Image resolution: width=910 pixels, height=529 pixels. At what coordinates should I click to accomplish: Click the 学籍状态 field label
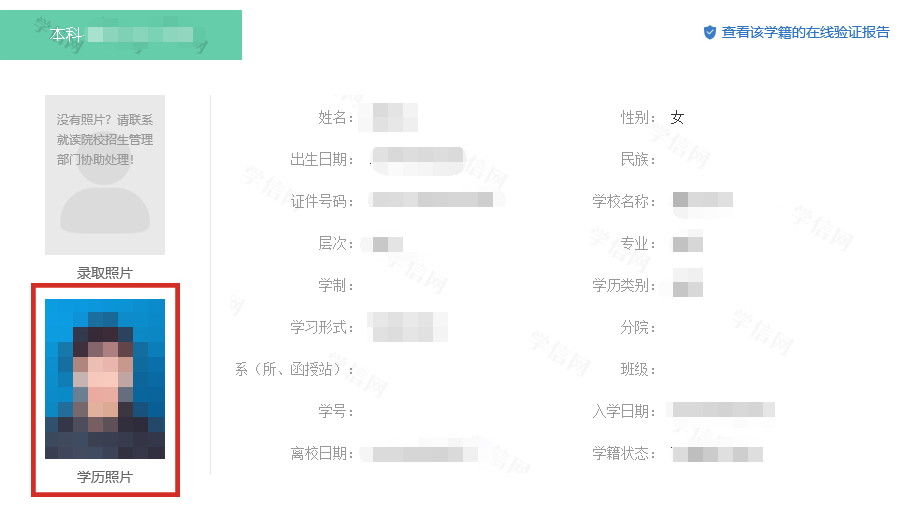pos(623,454)
